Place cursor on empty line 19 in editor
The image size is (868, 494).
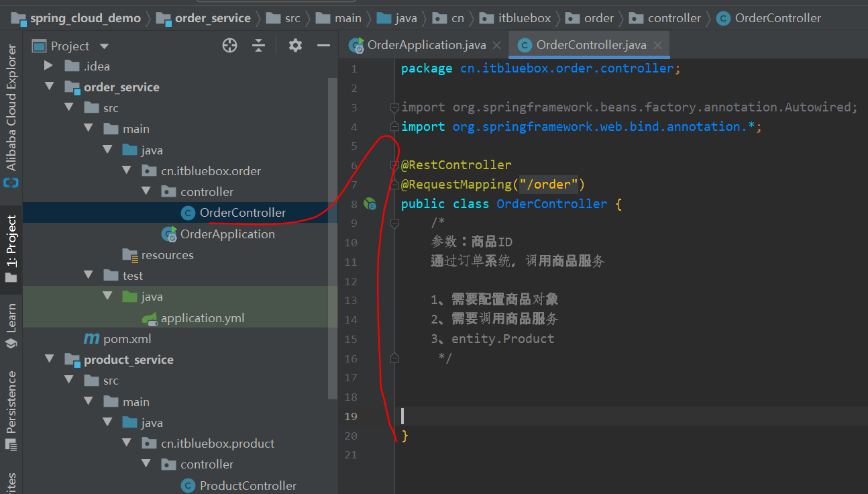(x=631, y=416)
